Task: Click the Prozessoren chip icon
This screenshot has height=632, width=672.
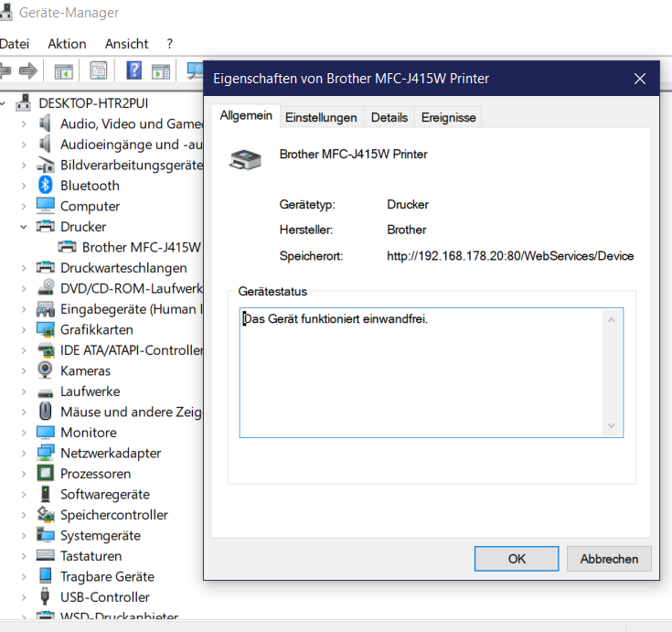Action: pyautogui.click(x=46, y=474)
